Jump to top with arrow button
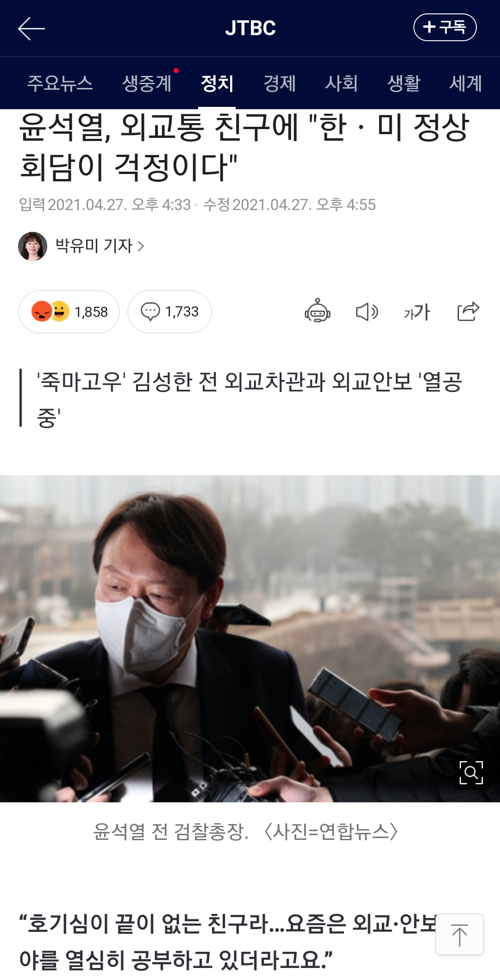This screenshot has height=980, width=500. [459, 934]
